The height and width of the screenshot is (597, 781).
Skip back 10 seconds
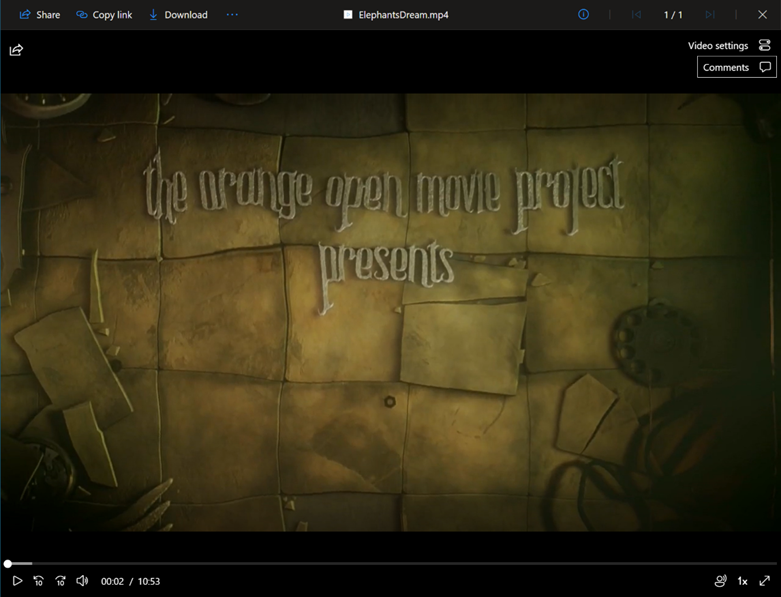[x=38, y=581]
